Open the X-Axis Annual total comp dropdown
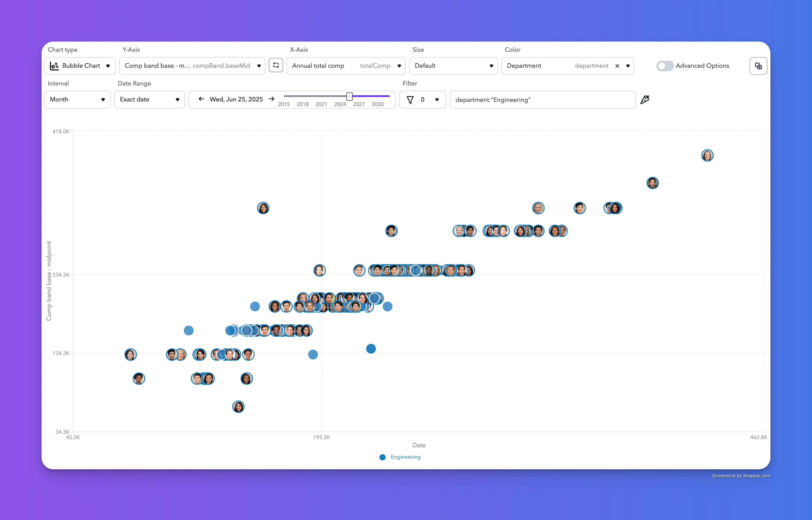 (x=346, y=66)
